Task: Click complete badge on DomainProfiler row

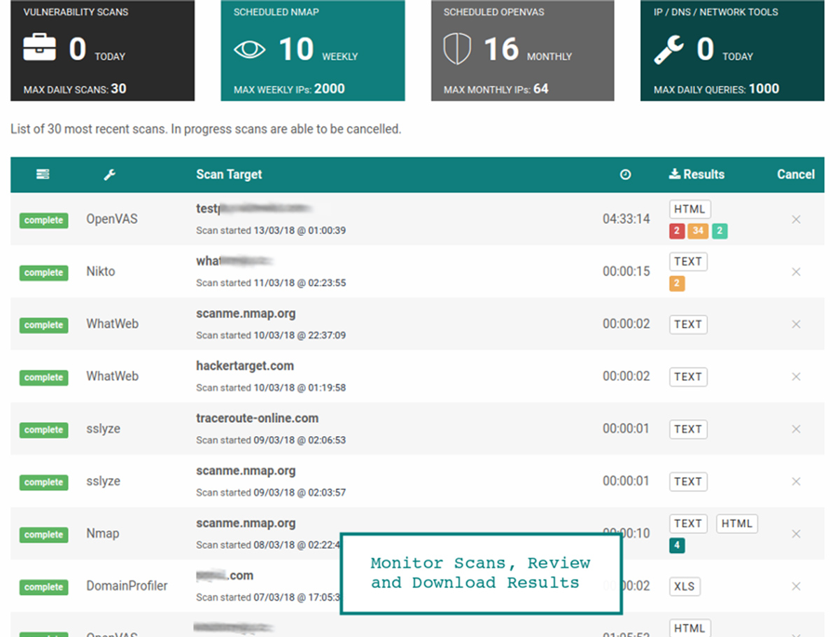Action: point(43,587)
